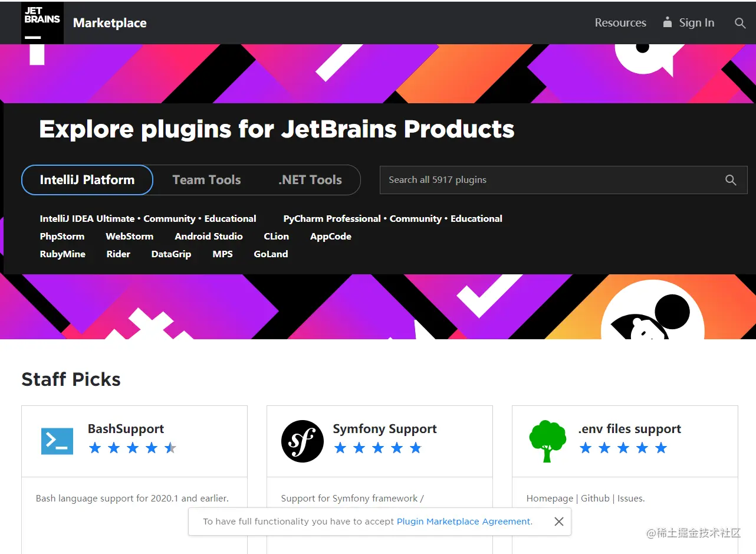The height and width of the screenshot is (554, 756).
Task: Click the Issues link in .env card
Action: (632, 499)
